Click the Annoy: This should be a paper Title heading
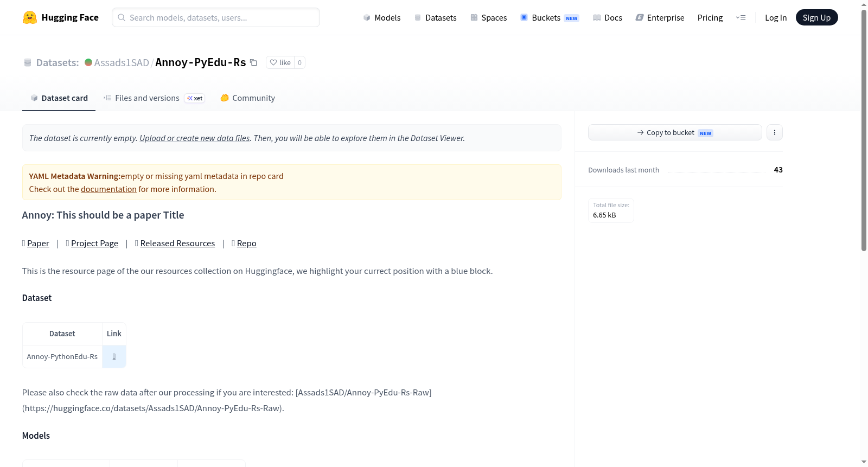The image size is (868, 467). click(x=103, y=215)
